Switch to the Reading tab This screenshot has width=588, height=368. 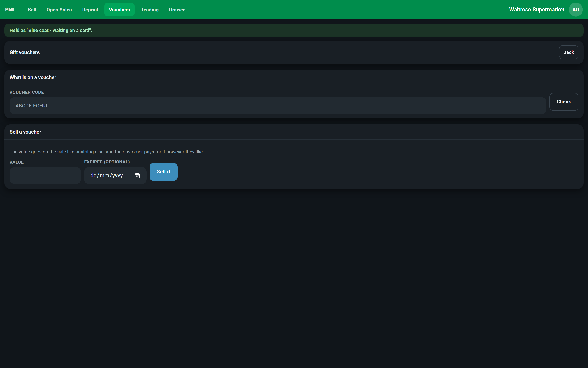pos(149,10)
